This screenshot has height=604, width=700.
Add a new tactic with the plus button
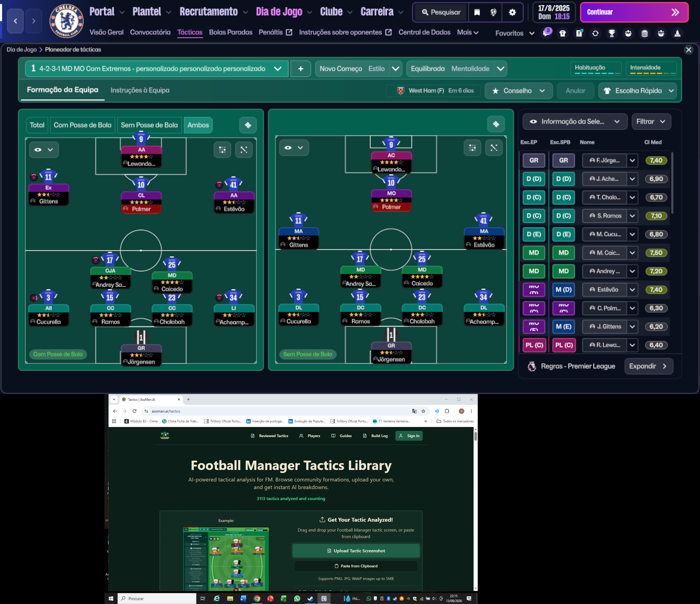pyautogui.click(x=300, y=69)
